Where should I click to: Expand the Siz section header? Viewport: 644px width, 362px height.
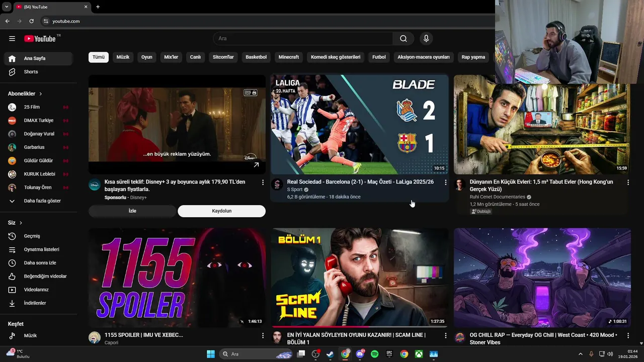15,223
